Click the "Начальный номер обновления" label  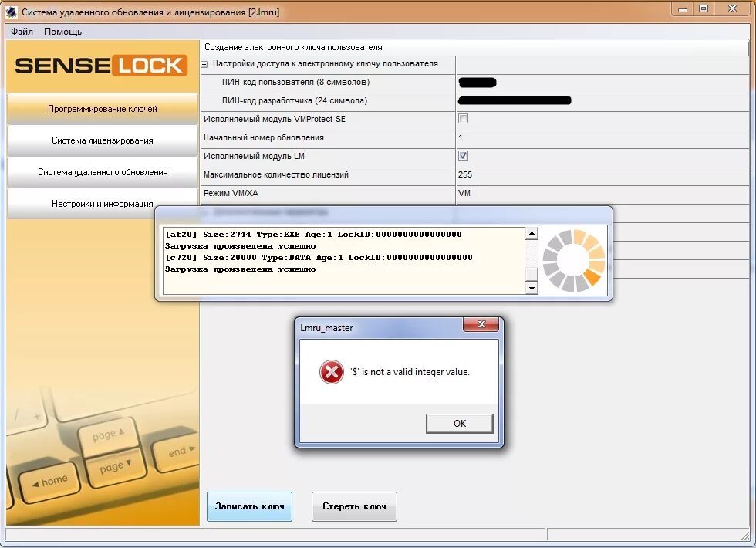[x=264, y=137]
